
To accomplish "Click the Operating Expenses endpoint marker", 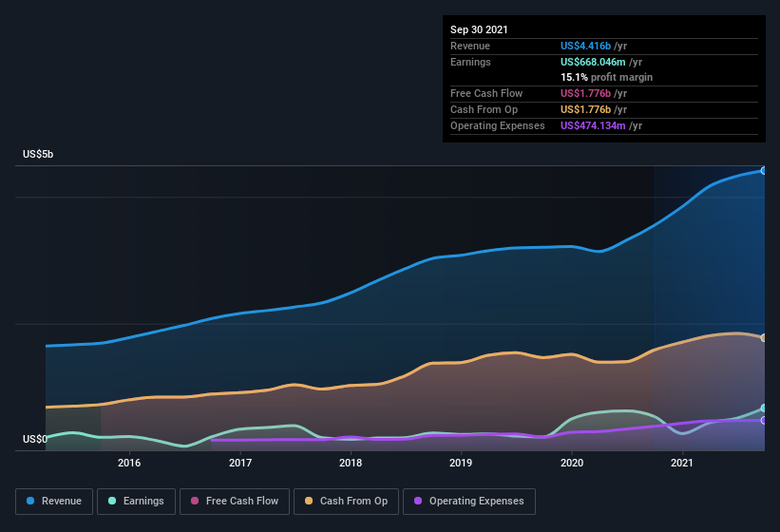I will 764,420.
